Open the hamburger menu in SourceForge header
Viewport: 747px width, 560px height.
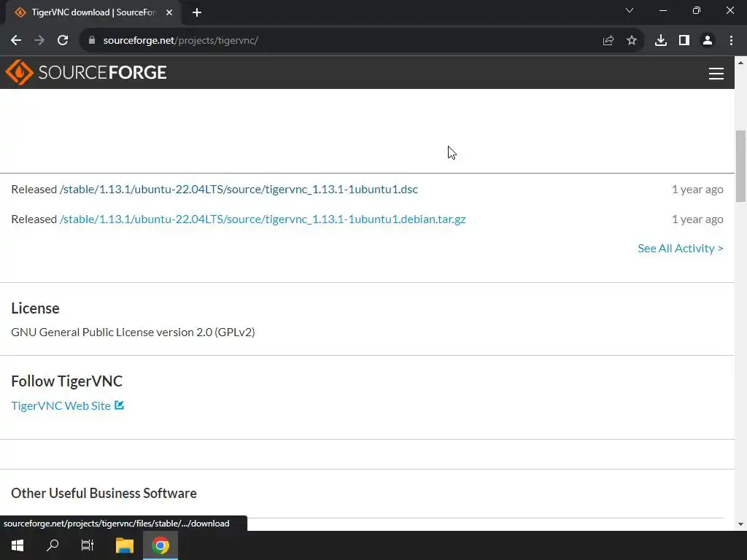pos(716,74)
